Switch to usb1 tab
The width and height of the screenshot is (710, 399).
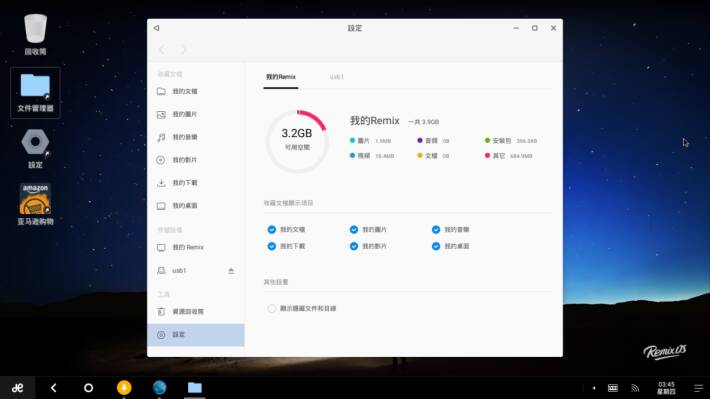336,77
